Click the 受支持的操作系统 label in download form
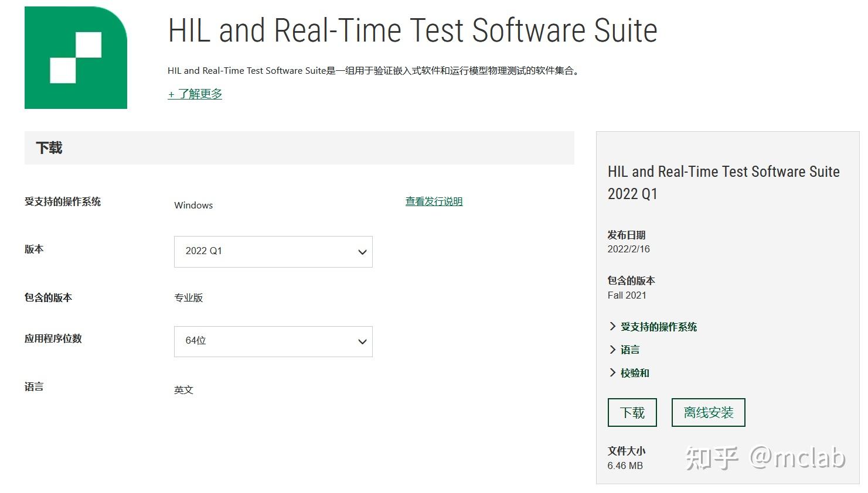The width and height of the screenshot is (868, 493). [63, 201]
